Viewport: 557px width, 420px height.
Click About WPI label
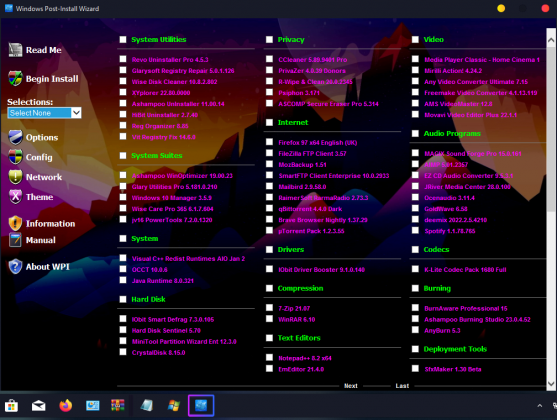48,266
